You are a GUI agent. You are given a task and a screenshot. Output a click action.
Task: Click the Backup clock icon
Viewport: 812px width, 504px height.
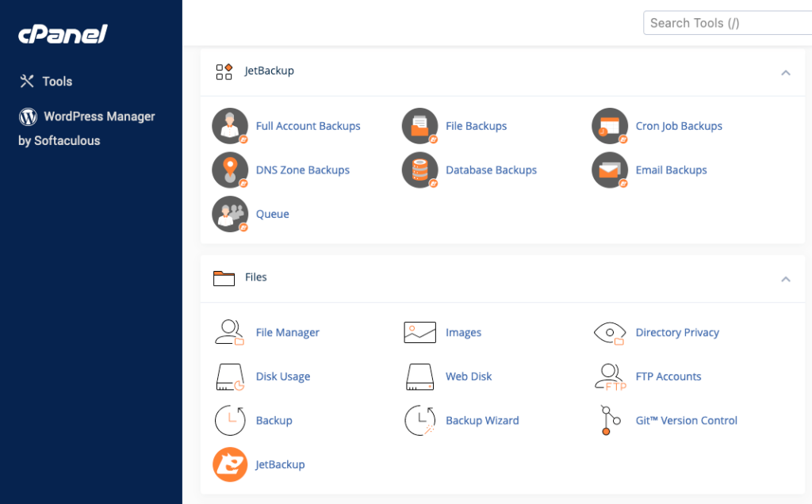coord(230,420)
